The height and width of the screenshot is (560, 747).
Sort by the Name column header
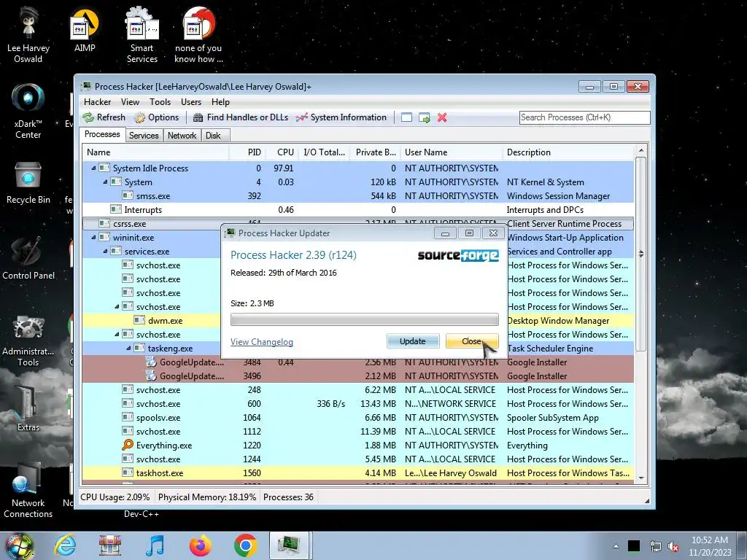[155, 152]
